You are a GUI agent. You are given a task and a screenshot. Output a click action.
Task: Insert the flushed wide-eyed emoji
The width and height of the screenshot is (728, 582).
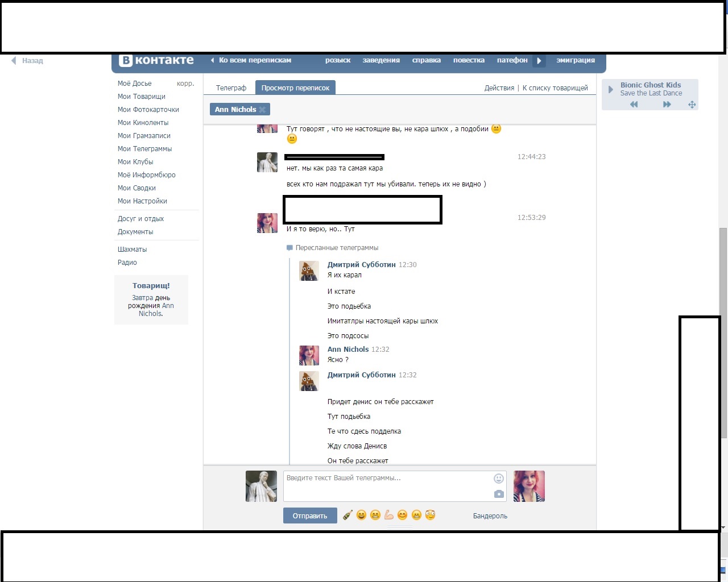[431, 516]
